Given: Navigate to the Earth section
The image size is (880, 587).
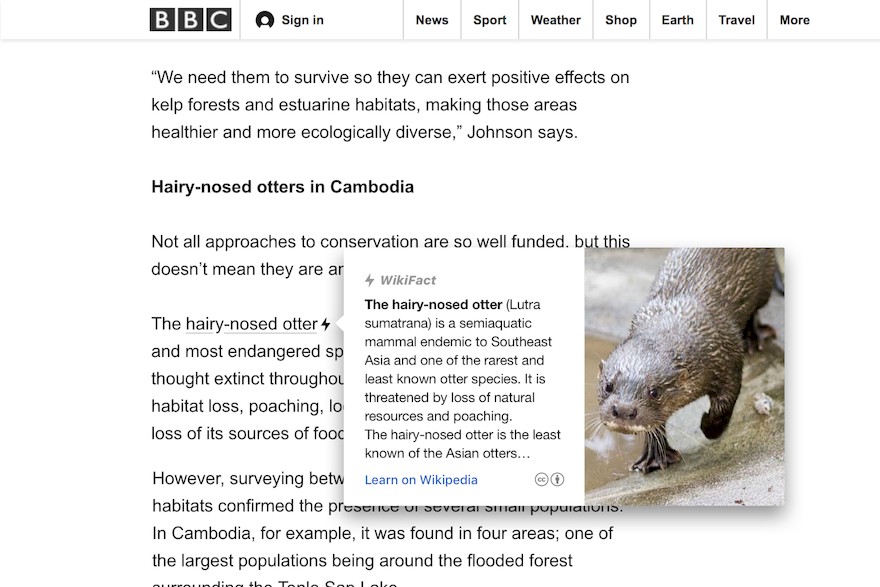Looking at the screenshot, I should (677, 20).
